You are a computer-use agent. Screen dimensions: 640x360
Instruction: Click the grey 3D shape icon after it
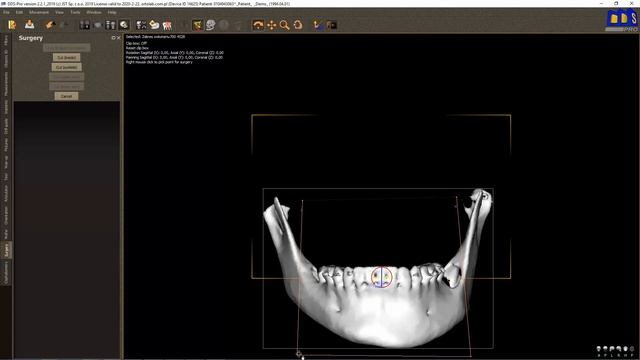[98, 25]
